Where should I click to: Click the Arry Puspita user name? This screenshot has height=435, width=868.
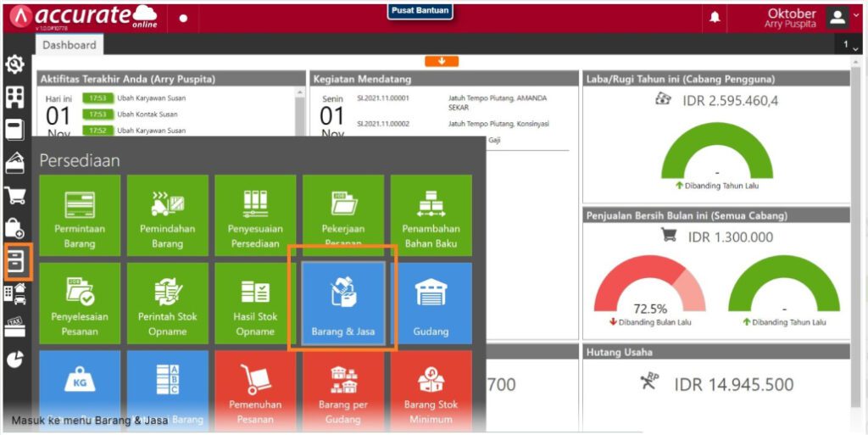(x=791, y=25)
